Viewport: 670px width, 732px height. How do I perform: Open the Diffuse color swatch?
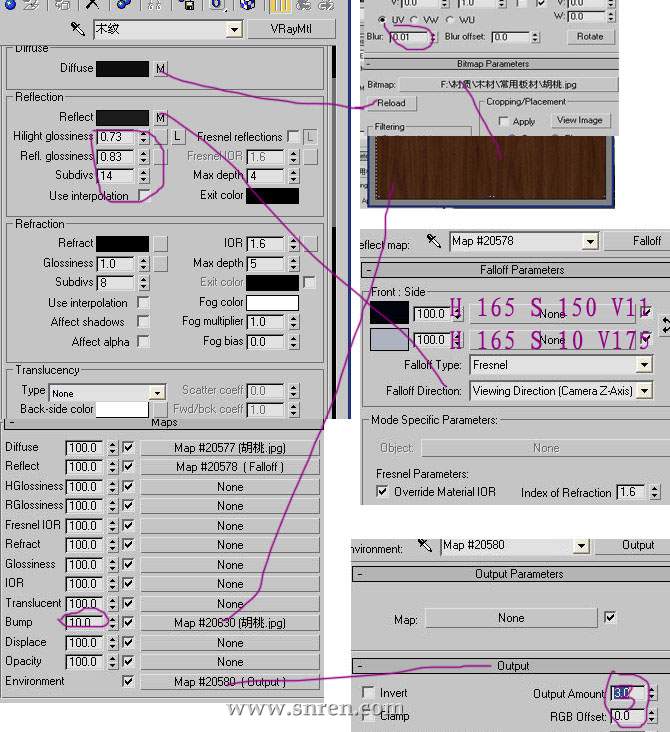[123, 69]
